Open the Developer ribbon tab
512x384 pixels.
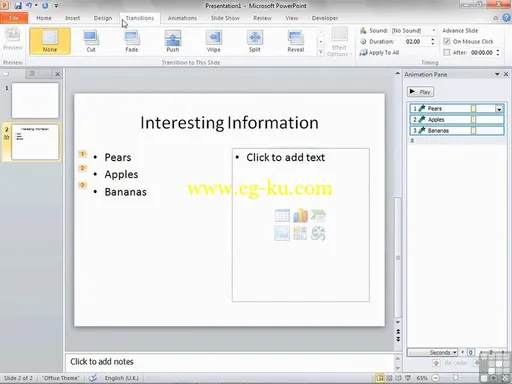point(325,18)
